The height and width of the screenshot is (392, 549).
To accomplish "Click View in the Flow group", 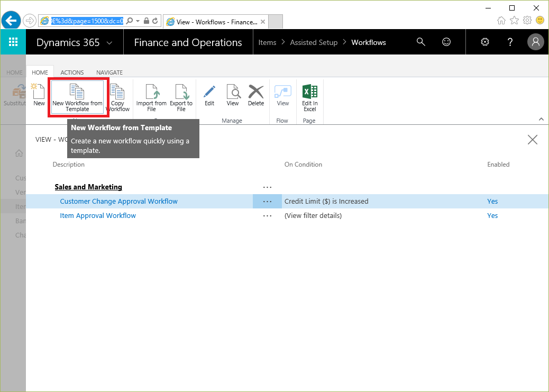I will click(x=283, y=95).
